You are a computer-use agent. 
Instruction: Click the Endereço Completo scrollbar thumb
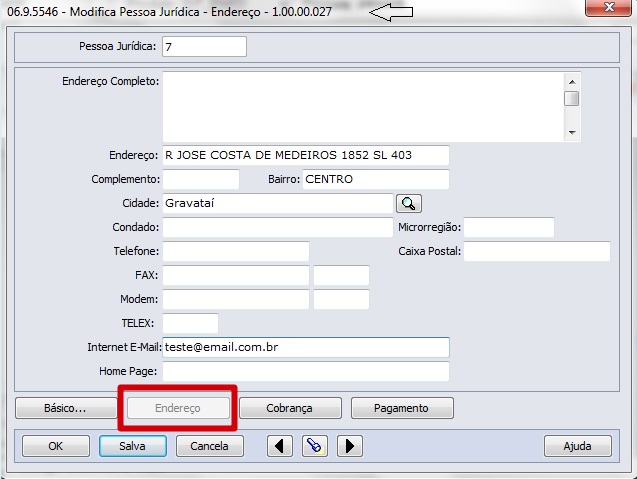coord(572,99)
